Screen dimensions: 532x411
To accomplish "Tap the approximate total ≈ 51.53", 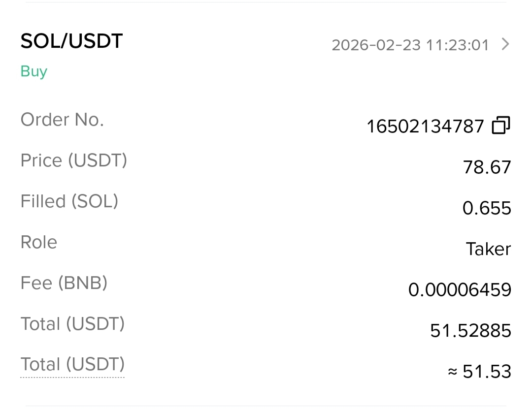I will (479, 372).
